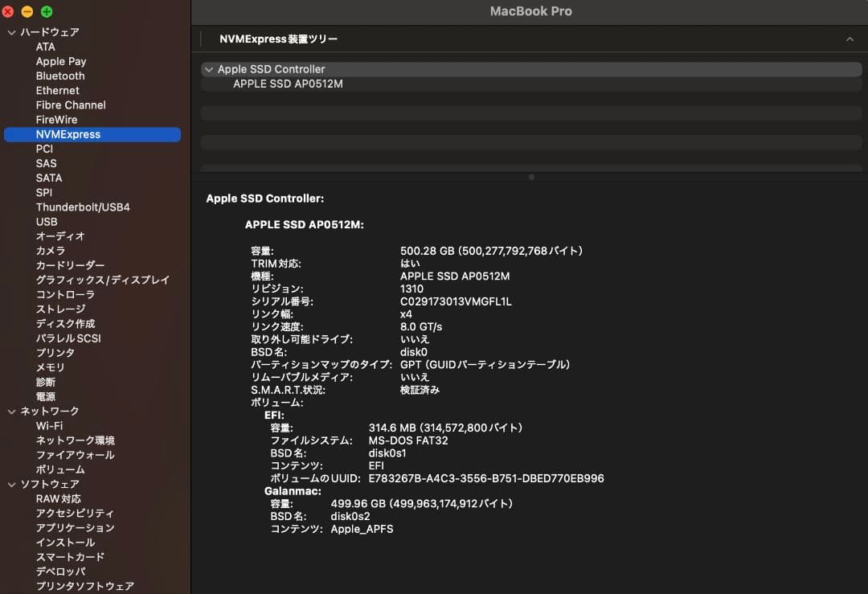Screen dimensions: 868x594
Task: Open Fibre Channel entry
Action: point(71,105)
